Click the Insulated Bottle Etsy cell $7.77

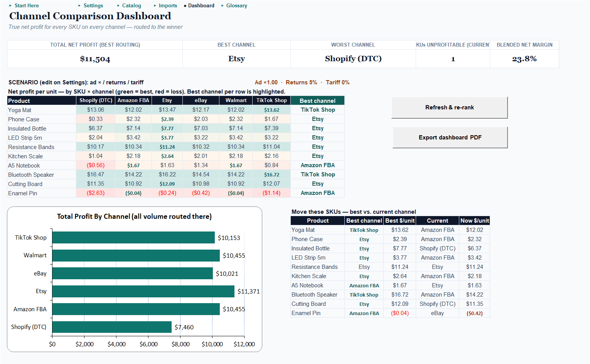point(167,128)
